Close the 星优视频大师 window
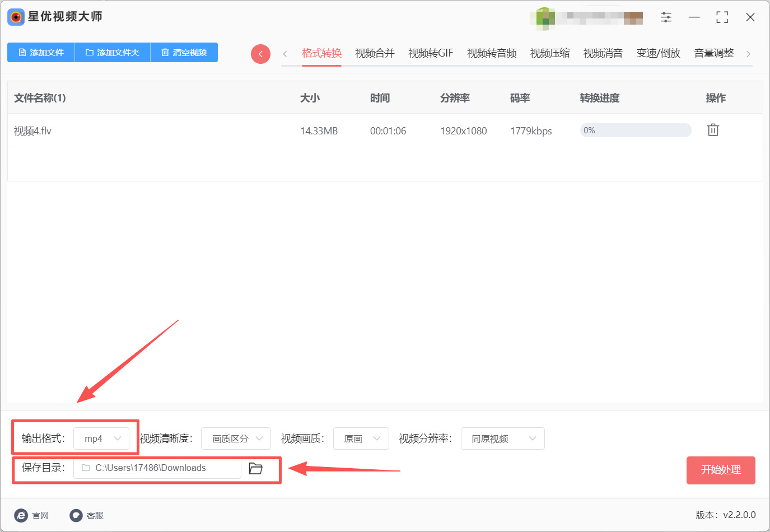This screenshot has width=770, height=532. (750, 17)
